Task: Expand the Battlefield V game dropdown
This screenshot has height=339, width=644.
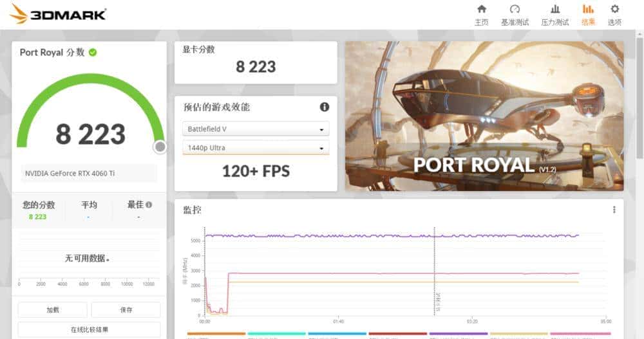Action: [x=256, y=129]
